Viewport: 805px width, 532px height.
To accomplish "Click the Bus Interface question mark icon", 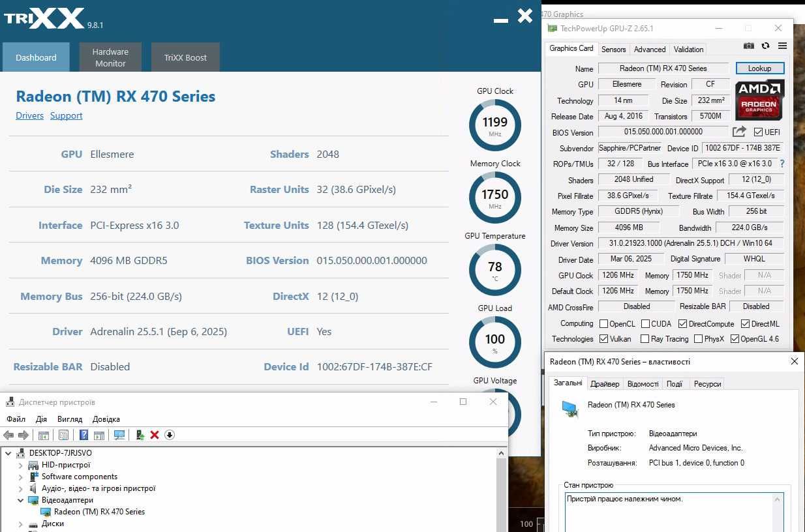I will pos(782,164).
